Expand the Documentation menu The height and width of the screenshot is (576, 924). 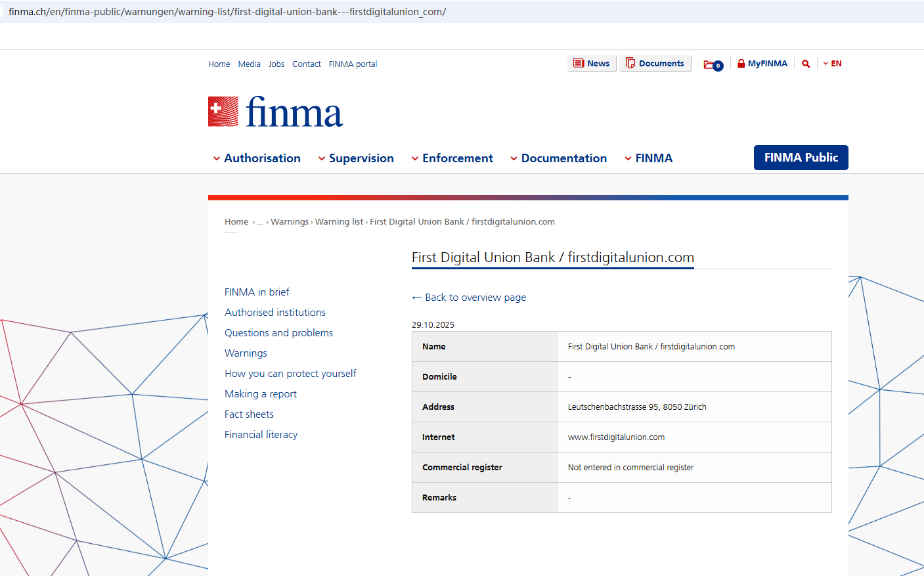tap(558, 158)
